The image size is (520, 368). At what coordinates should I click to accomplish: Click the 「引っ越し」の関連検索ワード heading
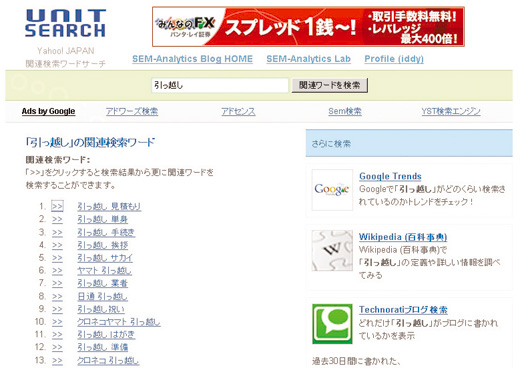coord(90,142)
